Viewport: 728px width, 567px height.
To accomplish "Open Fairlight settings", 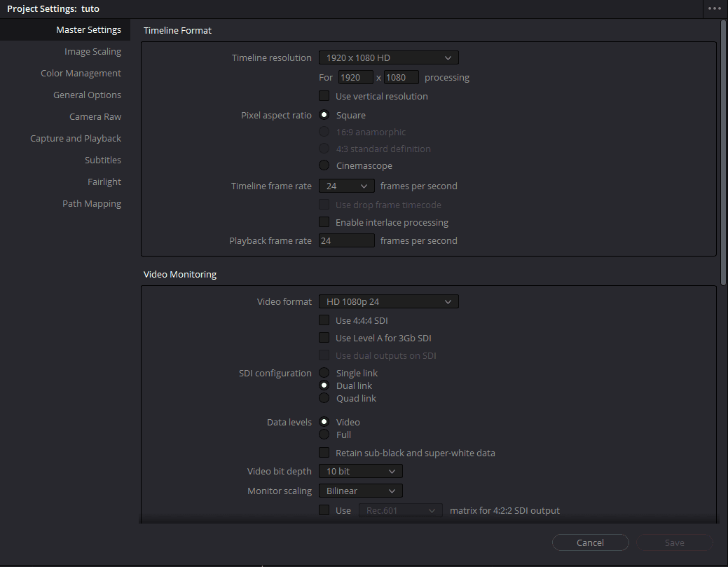I will 104,182.
